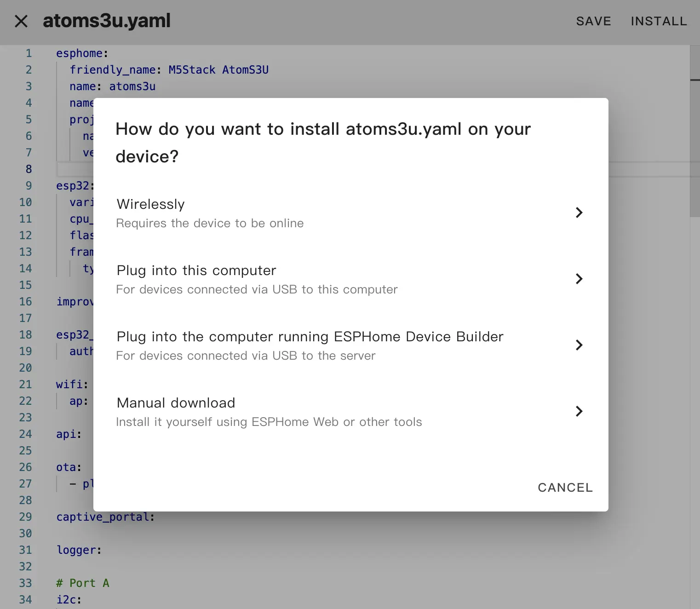Click the logger: line in the code
This screenshot has height=609, width=700.
point(79,550)
